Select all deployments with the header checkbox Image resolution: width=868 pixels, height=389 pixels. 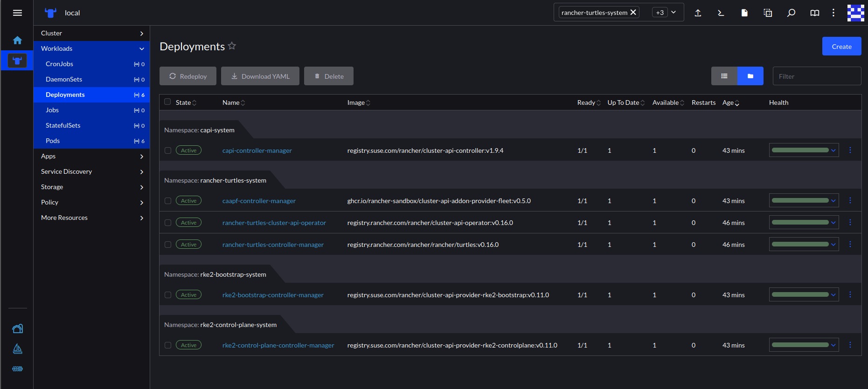click(x=167, y=102)
